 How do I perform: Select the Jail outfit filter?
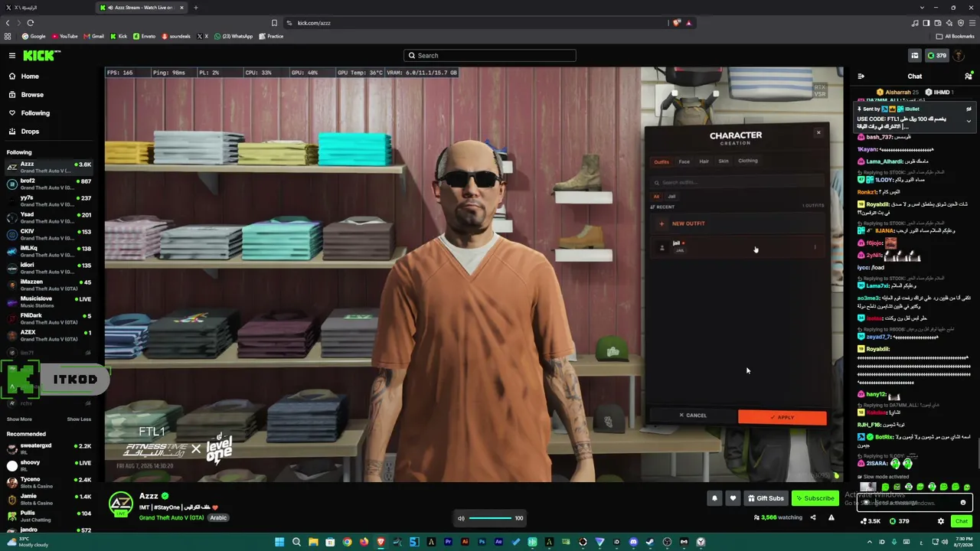(671, 197)
